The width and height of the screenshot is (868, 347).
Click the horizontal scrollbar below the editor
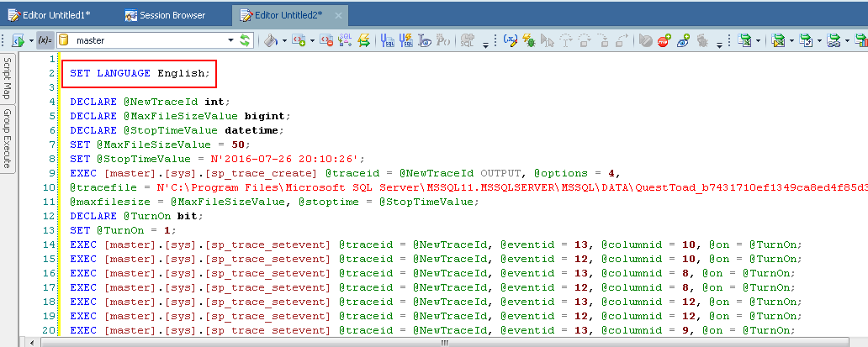coord(421,342)
